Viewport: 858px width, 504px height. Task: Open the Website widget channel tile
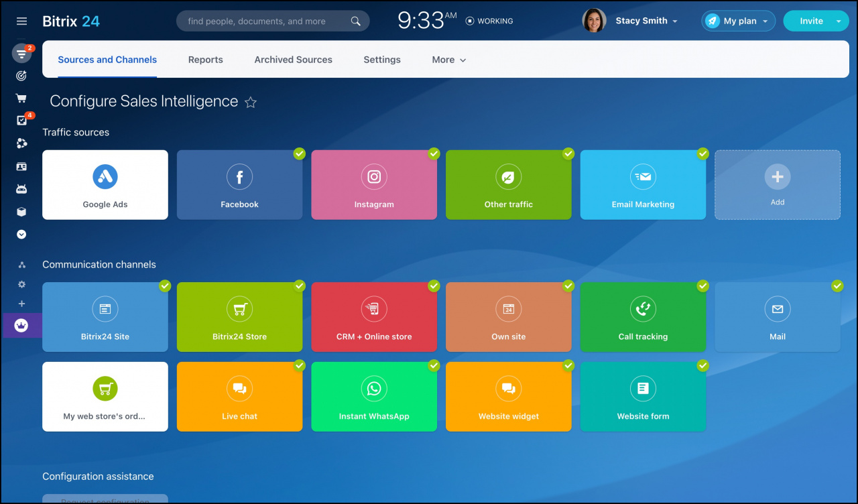[509, 397]
